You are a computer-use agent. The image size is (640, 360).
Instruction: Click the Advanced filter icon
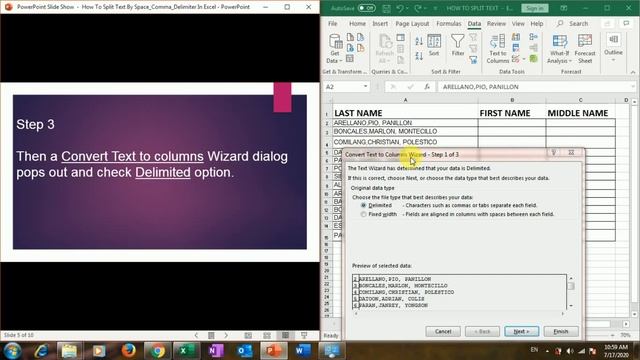(473, 60)
